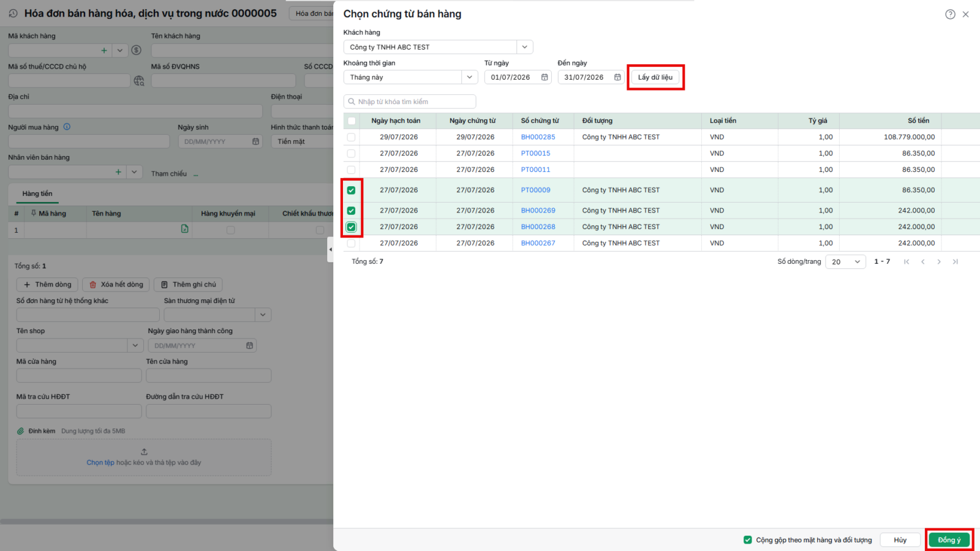Close the Chọn chứng từ bán hàng dialog

(966, 14)
